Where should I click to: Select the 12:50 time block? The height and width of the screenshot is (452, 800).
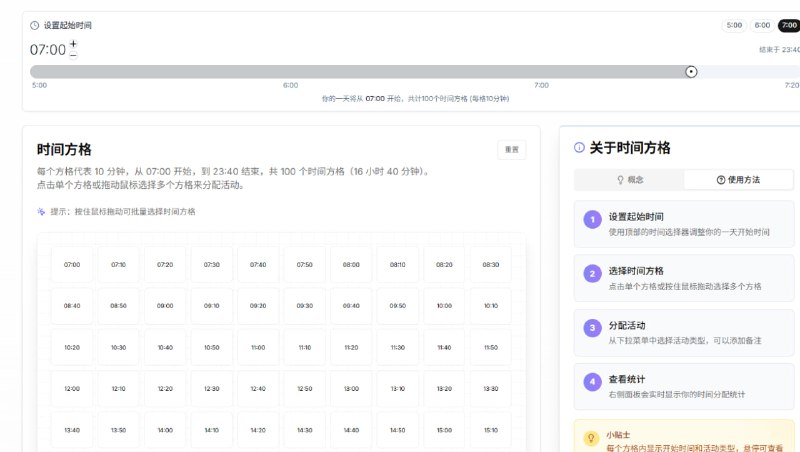(x=305, y=389)
